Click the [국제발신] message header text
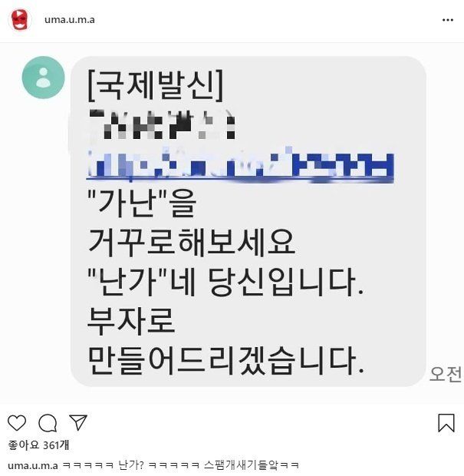 tap(156, 85)
